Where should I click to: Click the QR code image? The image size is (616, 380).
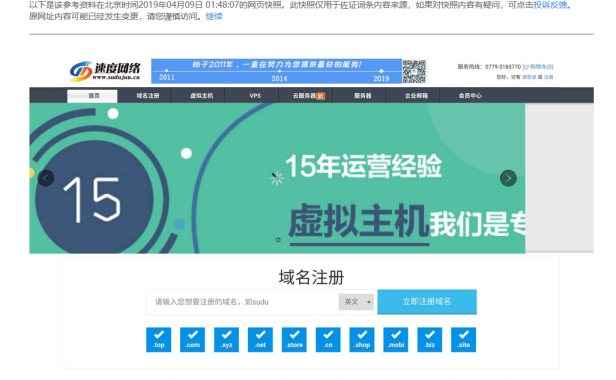tap(414, 71)
